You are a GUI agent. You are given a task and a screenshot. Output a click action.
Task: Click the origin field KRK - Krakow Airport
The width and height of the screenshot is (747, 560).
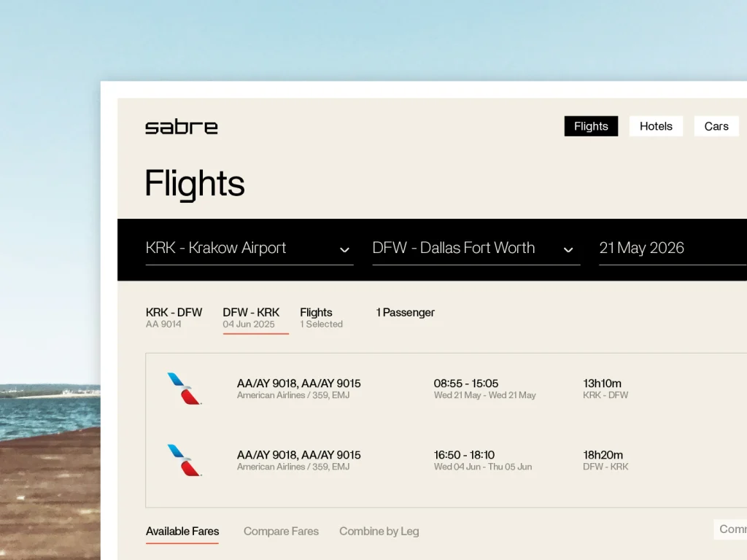pos(216,248)
